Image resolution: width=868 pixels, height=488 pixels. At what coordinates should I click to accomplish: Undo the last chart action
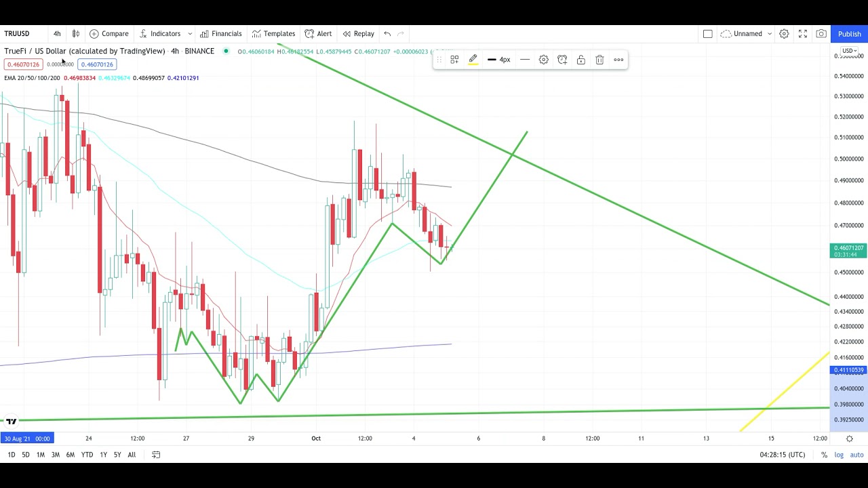click(387, 33)
